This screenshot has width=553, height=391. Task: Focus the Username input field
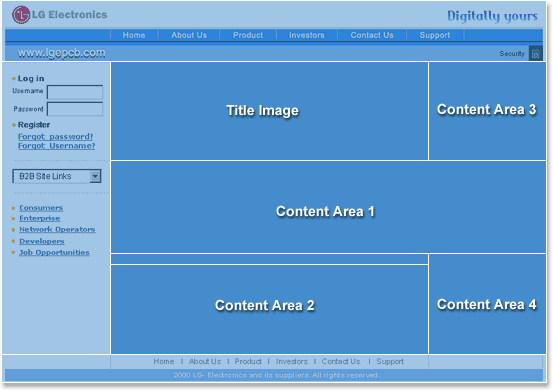click(x=75, y=92)
